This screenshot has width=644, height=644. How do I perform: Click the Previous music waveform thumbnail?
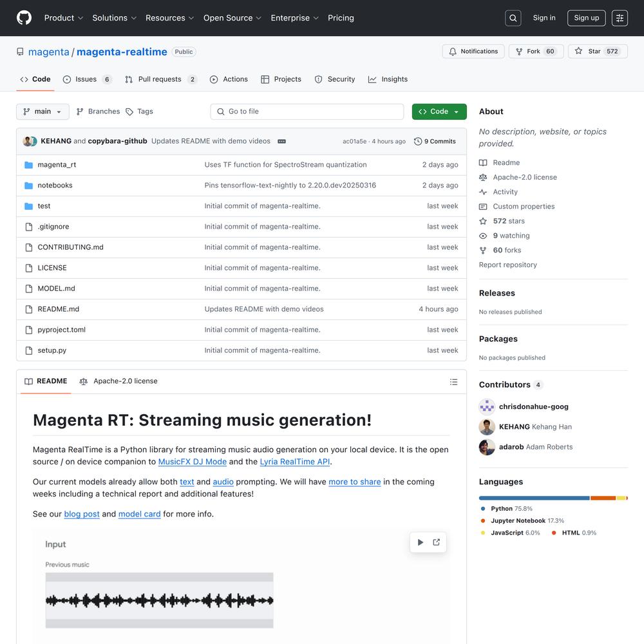pyautogui.click(x=159, y=600)
